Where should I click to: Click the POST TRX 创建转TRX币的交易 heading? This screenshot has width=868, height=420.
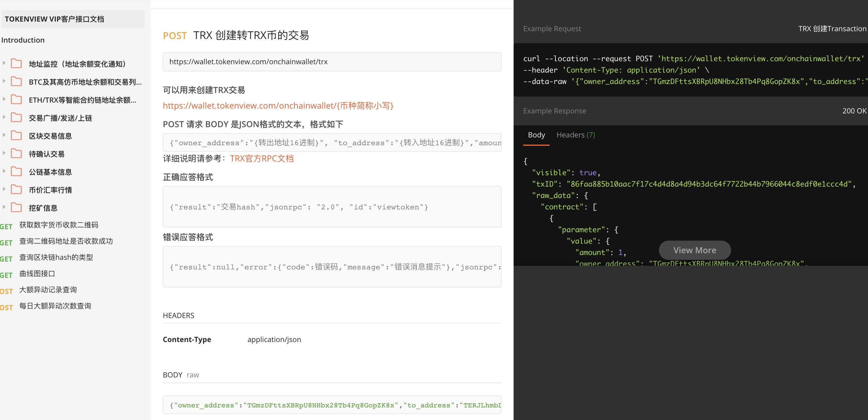point(236,35)
